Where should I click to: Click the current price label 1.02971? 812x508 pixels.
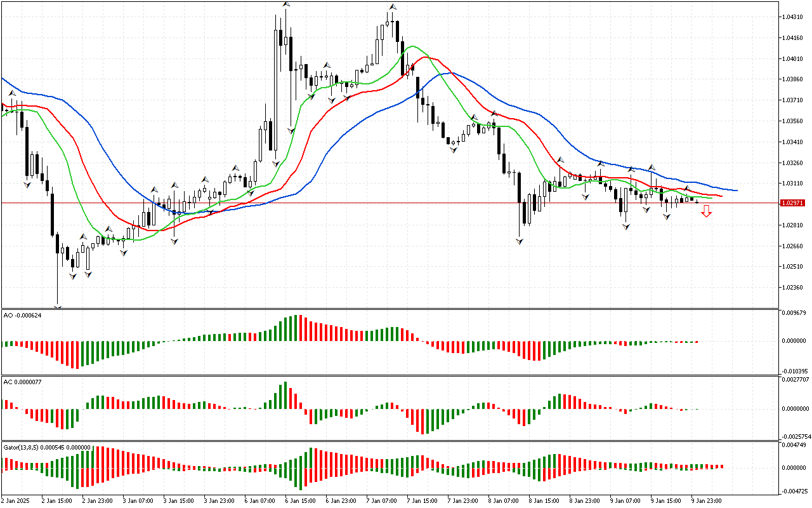(x=794, y=203)
